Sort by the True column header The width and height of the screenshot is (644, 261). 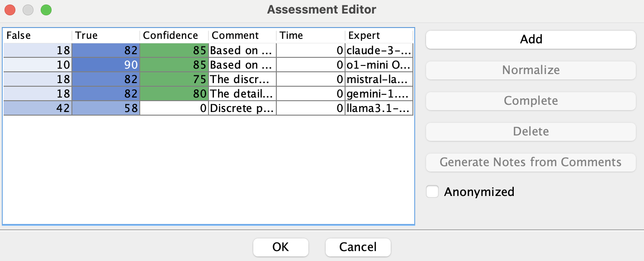point(106,36)
